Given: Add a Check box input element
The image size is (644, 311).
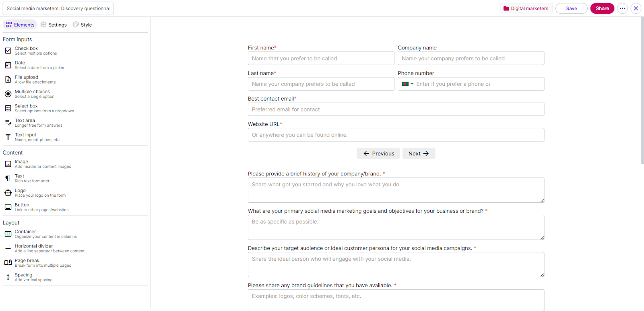Looking at the screenshot, I should 26,50.
